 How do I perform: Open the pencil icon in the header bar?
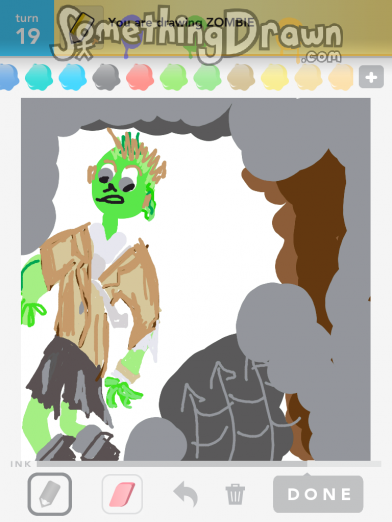pos(82,27)
